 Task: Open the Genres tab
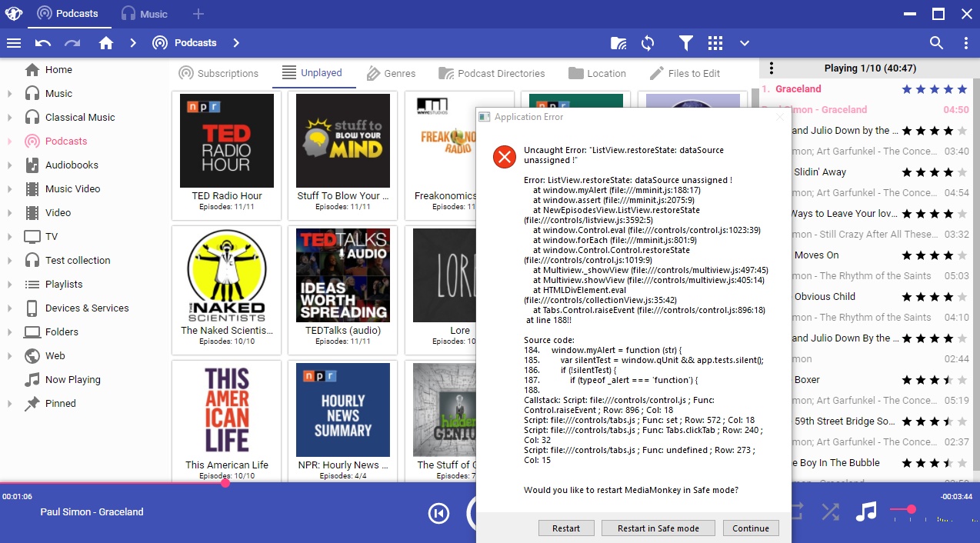tap(391, 73)
